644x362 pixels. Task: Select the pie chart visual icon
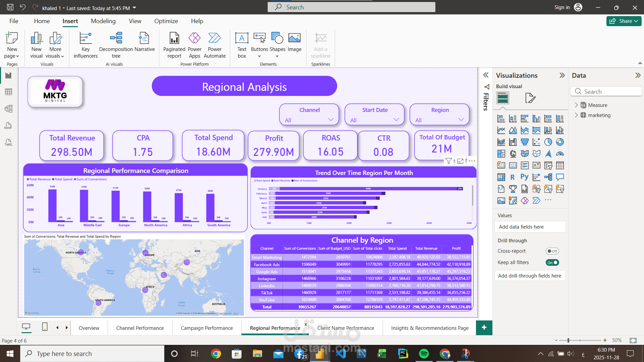pos(548,142)
